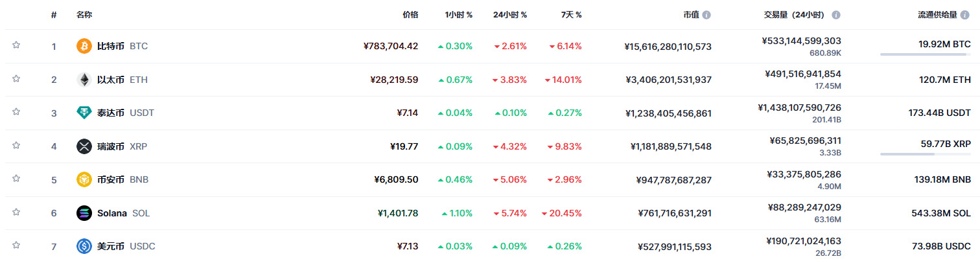This screenshot has height=263, width=980.
Task: Click the USDC coin logo icon
Action: pos(84,246)
